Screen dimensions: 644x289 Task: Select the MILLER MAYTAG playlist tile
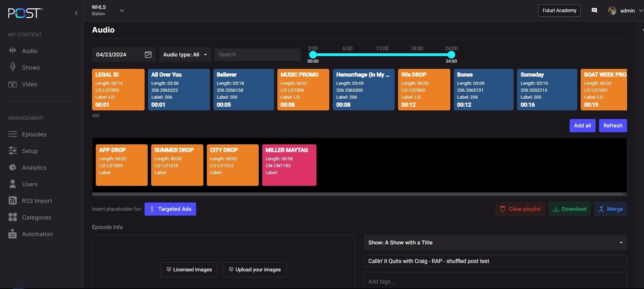289,165
